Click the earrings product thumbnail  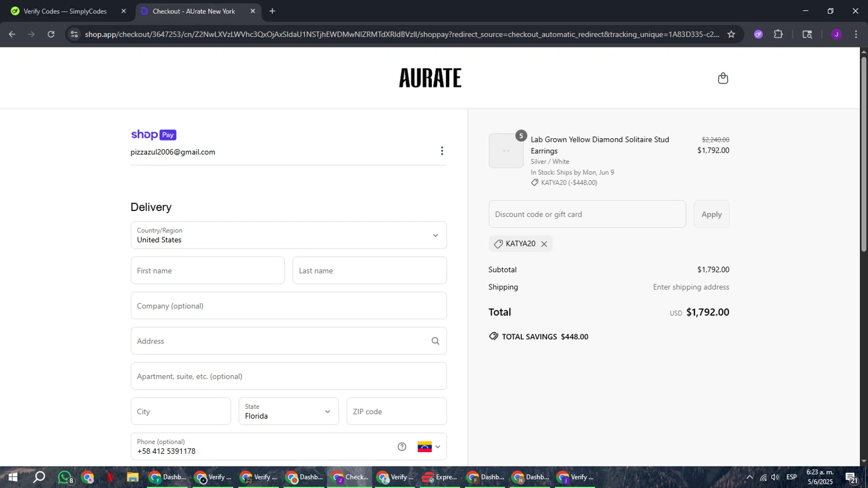point(506,151)
